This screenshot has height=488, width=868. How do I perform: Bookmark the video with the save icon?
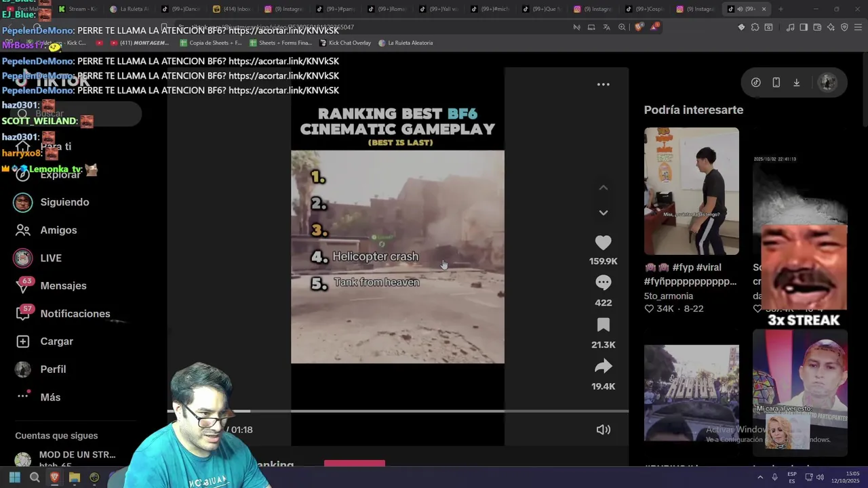point(603,325)
